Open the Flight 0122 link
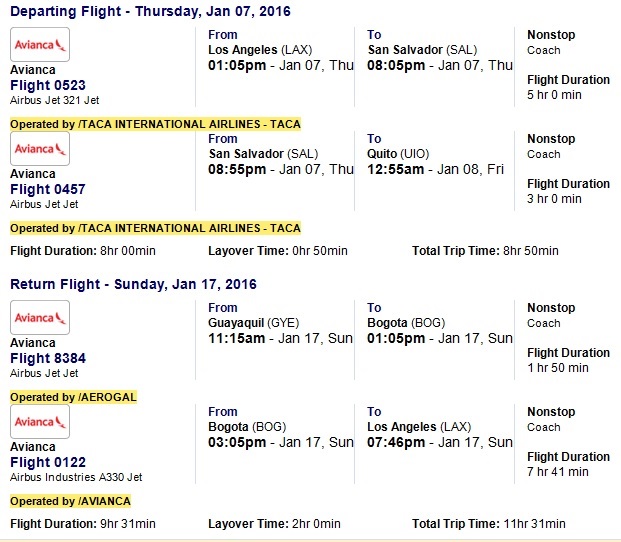Image resolution: width=621 pixels, height=542 pixels. 48,462
